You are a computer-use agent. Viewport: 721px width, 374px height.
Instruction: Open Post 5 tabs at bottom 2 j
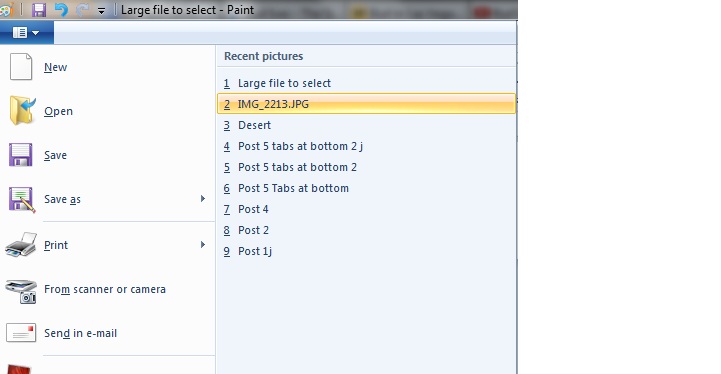pyautogui.click(x=366, y=146)
